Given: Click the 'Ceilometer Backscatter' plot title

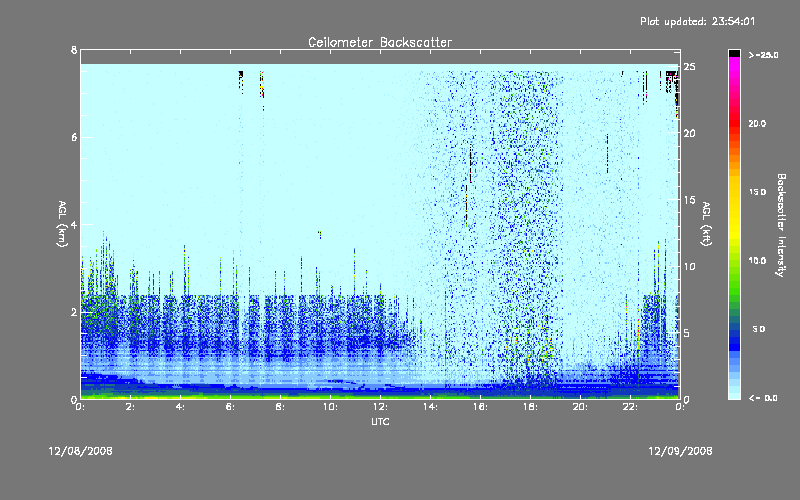Looking at the screenshot, I should [x=380, y=42].
